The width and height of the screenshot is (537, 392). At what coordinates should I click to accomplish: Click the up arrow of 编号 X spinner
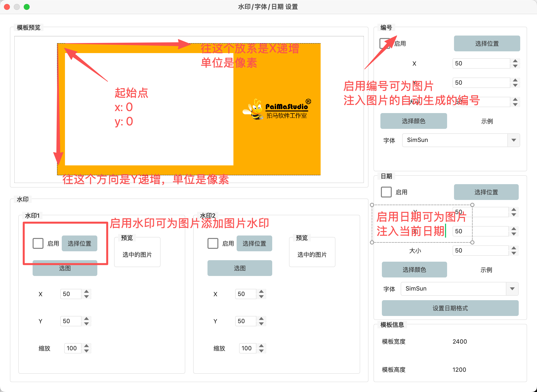[515, 61]
